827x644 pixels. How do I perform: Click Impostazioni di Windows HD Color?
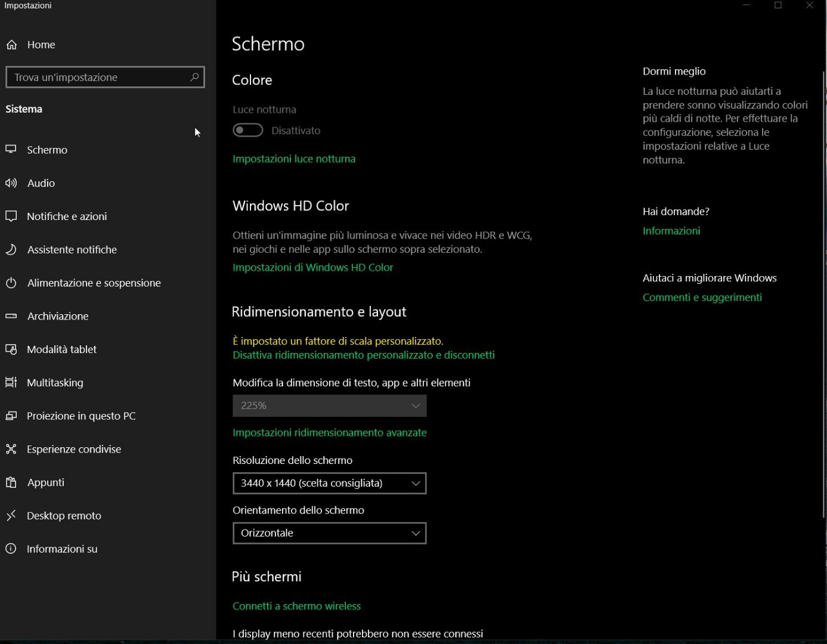coord(313,268)
